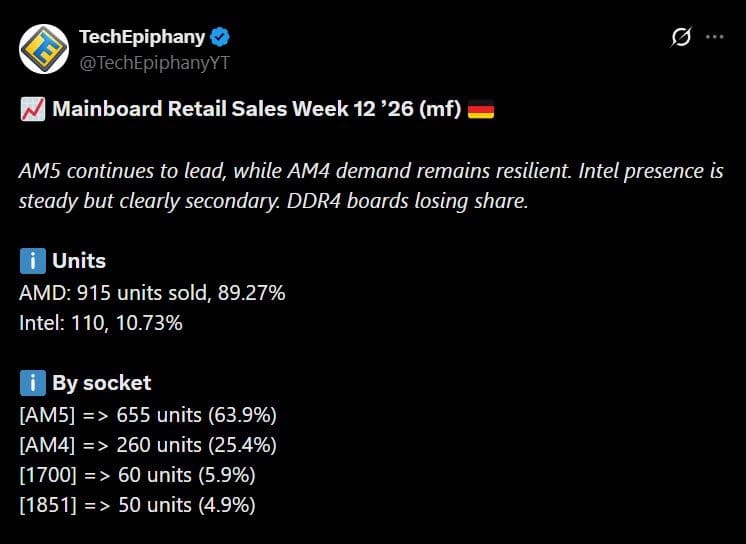Click the Grok slashed-circle icon
746x544 pixels.
pyautogui.click(x=680, y=37)
